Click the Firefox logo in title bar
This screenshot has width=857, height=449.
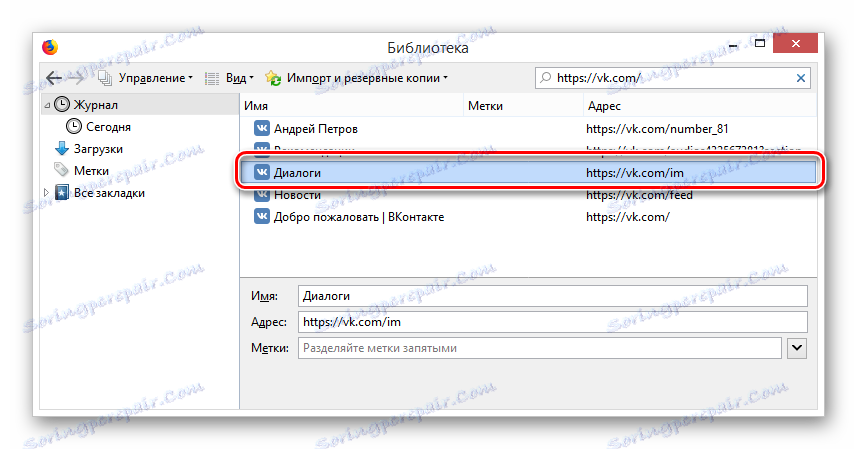tap(50, 48)
